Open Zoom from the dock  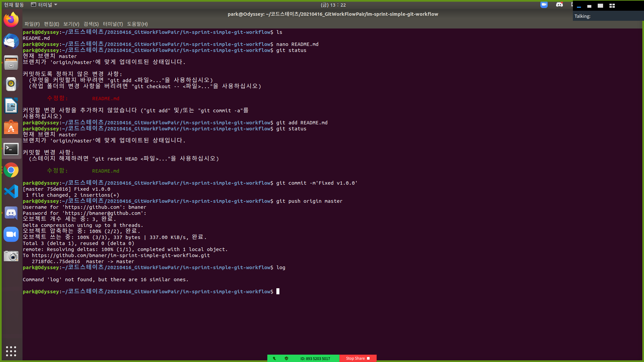click(x=11, y=234)
